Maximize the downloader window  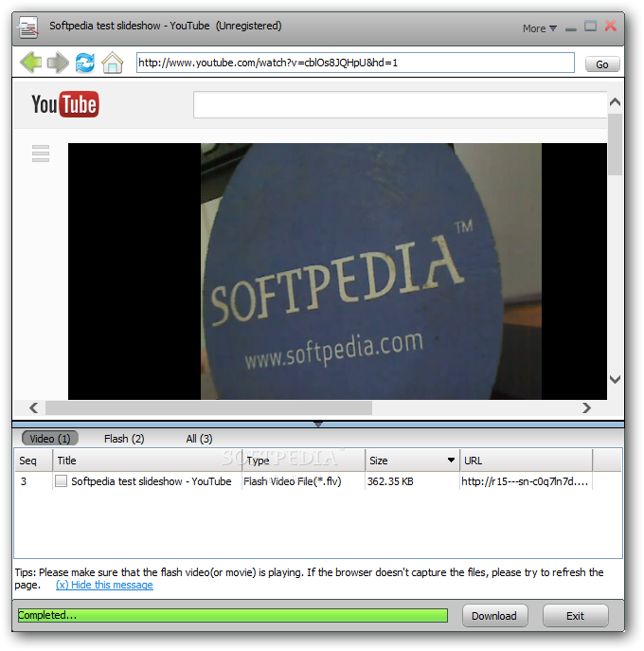pyautogui.click(x=590, y=27)
